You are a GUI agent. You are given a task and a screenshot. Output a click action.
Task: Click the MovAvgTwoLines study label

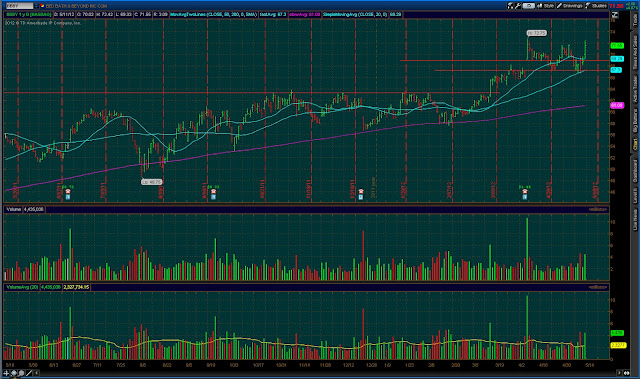(213, 14)
